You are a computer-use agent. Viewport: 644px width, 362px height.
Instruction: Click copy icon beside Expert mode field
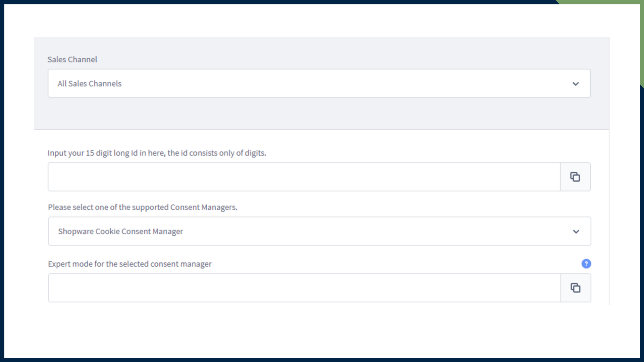click(576, 288)
